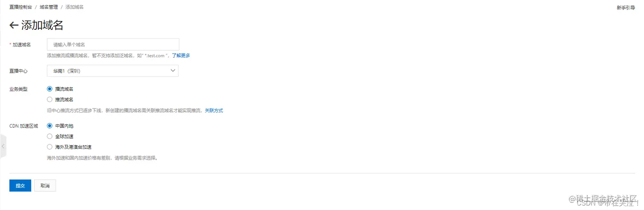Navigate to 域名管理 breadcrumb item
Screen dimensions: 644x210
[49, 7]
